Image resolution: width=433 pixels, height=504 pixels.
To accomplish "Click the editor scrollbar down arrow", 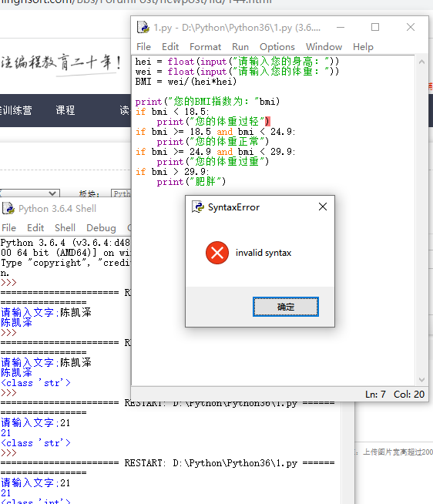I will [x=421, y=380].
